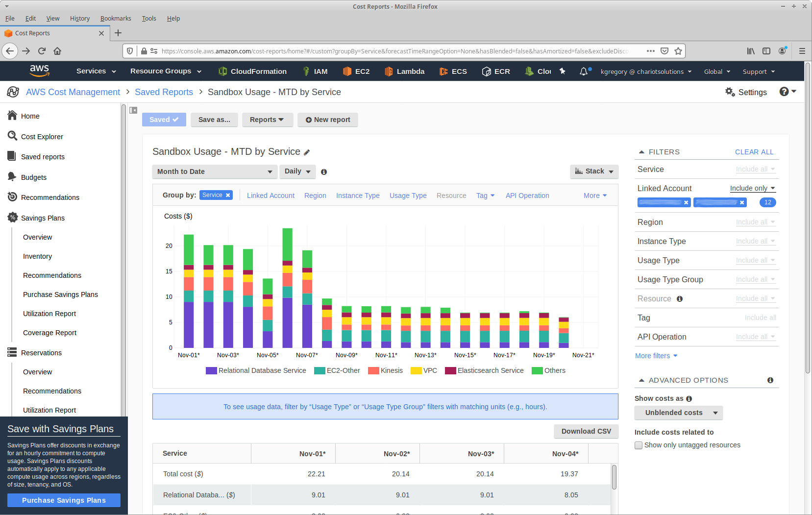Remove the Service group-by chip

pos(228,195)
